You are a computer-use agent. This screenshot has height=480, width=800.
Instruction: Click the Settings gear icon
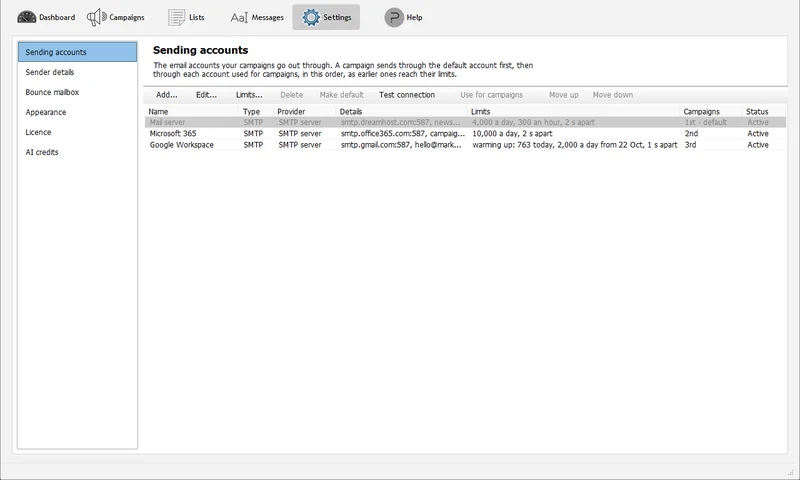point(311,17)
